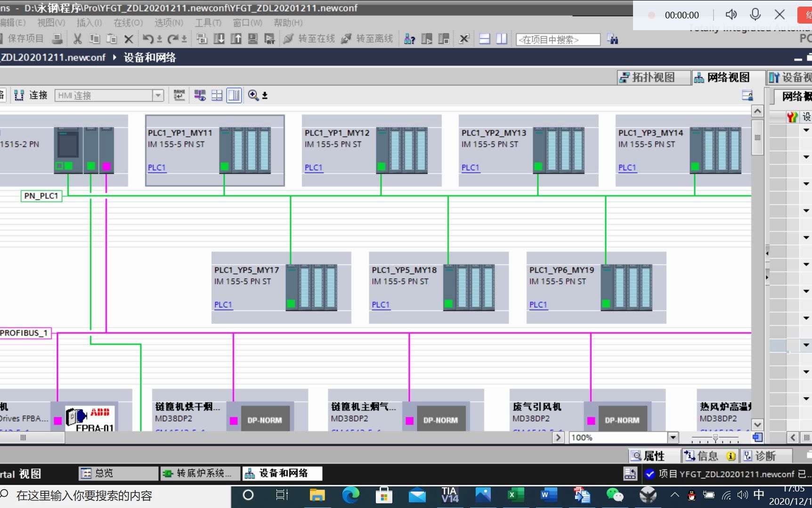Open the 工具(T) menu
Viewport: 812px width, 508px height.
click(208, 23)
